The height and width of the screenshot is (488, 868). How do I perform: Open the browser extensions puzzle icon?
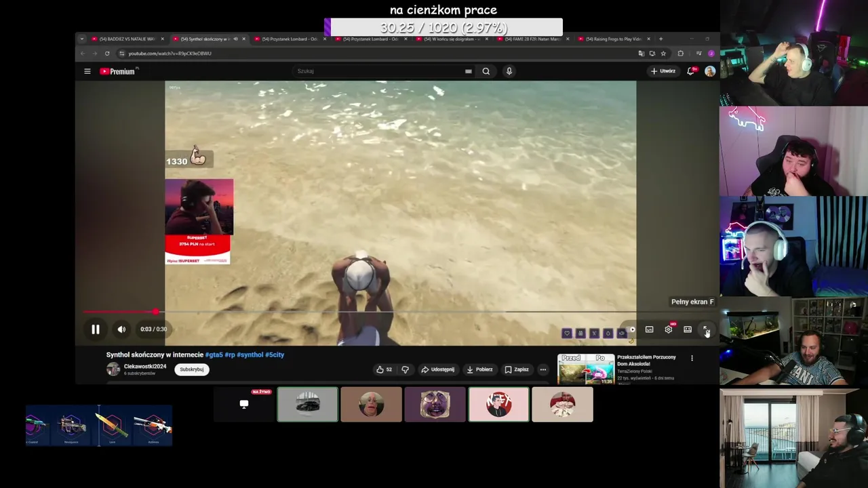pos(680,54)
